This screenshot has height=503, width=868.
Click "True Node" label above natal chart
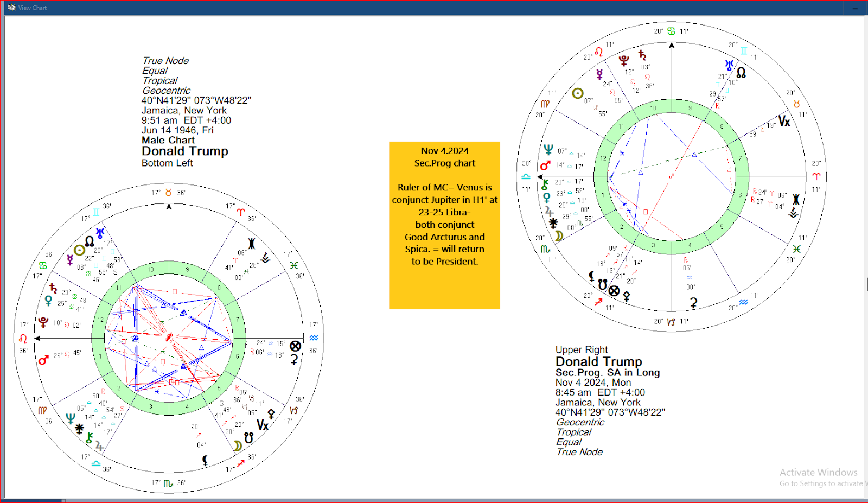[165, 61]
